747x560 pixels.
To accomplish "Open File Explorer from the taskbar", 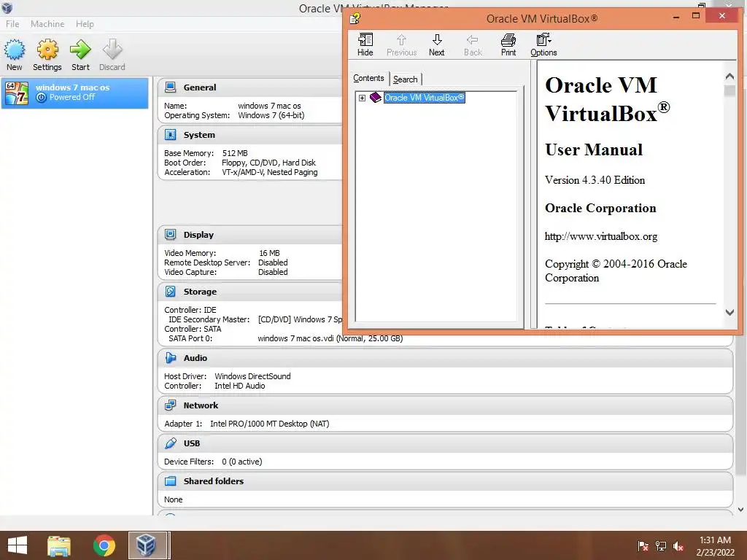I will click(59, 545).
